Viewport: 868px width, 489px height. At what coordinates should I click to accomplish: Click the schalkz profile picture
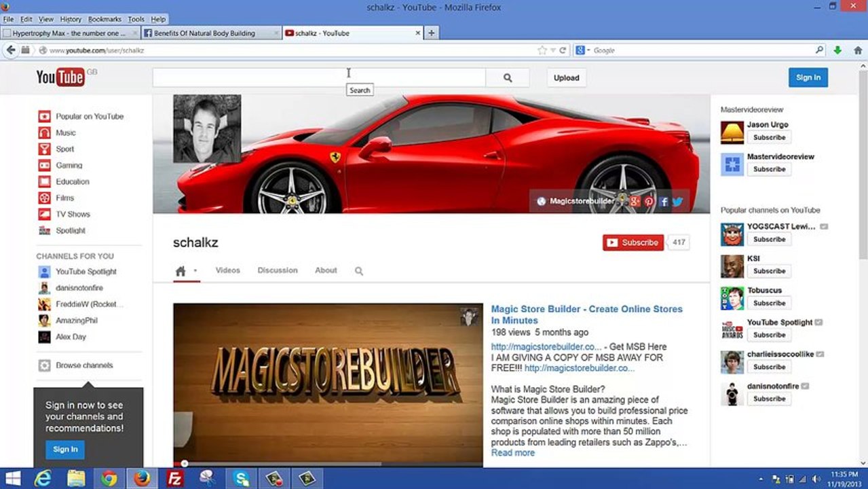click(x=207, y=128)
